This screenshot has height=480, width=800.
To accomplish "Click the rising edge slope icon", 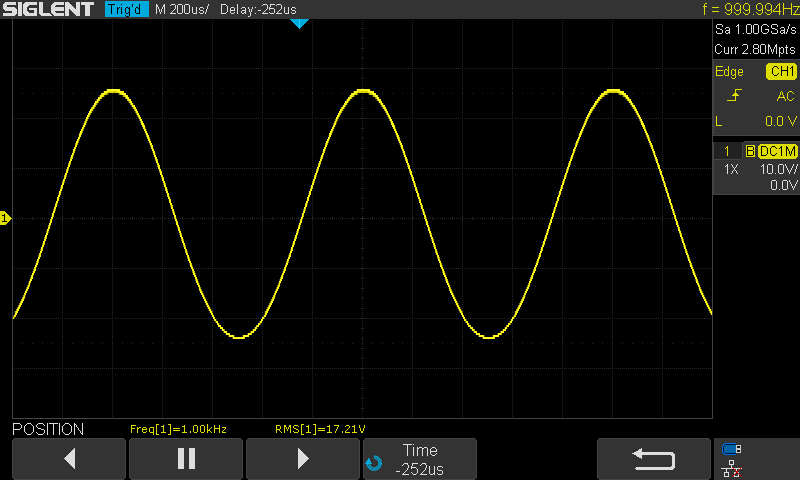I will pyautogui.click(x=734, y=95).
